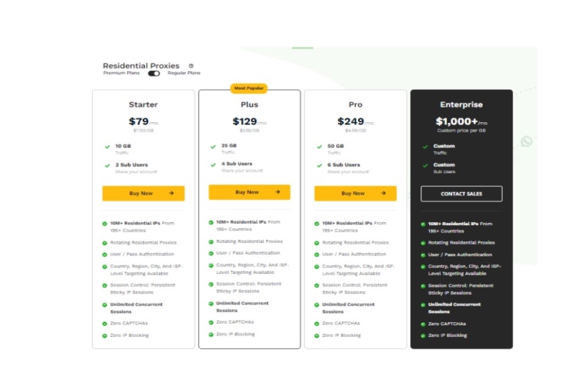Click the Starter plan heading
Viewport: 588px width, 368px height.
(143, 105)
